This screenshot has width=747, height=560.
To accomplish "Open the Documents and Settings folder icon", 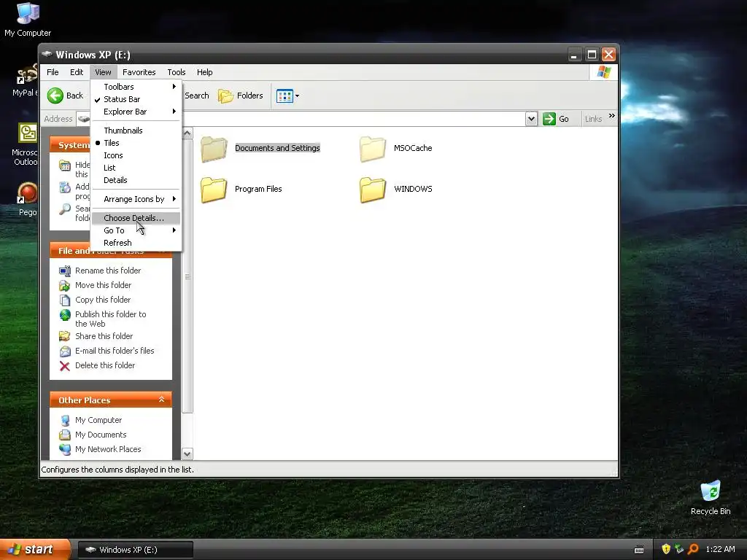I will [214, 149].
